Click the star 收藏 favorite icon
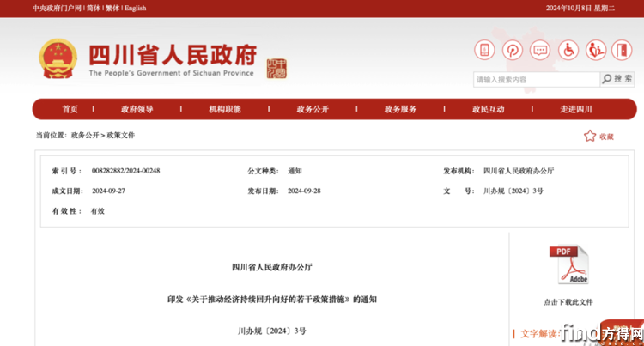 590,136
